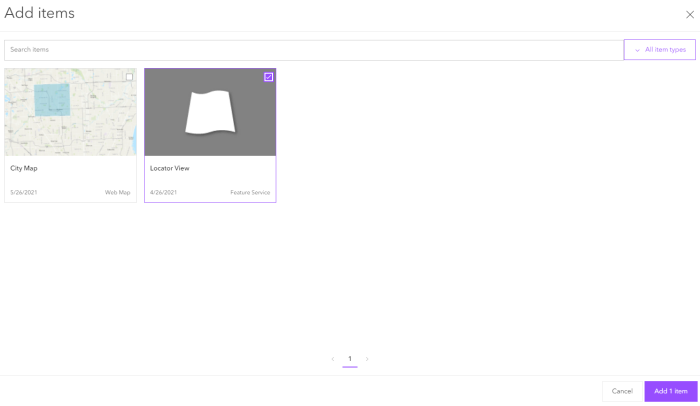The height and width of the screenshot is (406, 700).
Task: Close the Add items dialog
Action: 689,15
